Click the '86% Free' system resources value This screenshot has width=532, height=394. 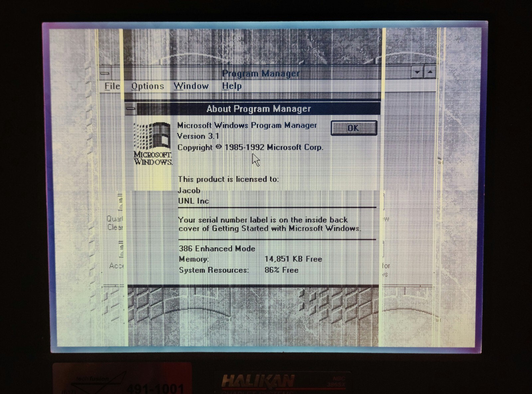(x=282, y=270)
